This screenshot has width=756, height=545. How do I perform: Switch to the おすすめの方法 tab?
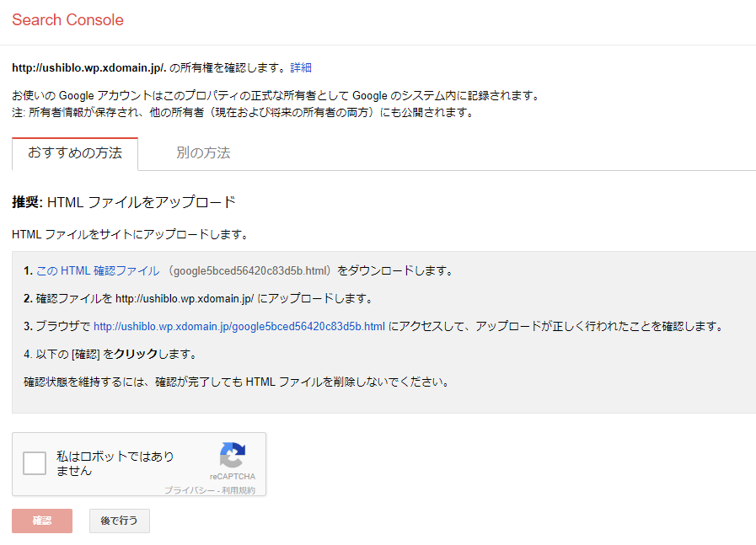click(x=75, y=153)
